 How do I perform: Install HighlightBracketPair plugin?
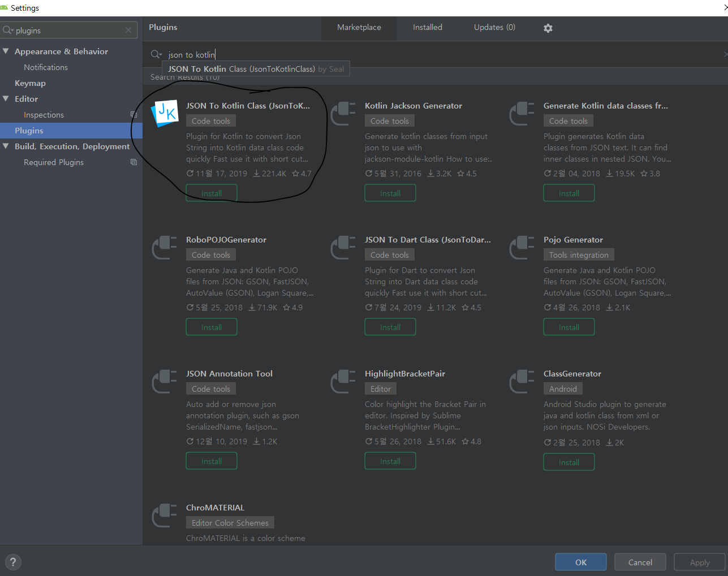390,461
